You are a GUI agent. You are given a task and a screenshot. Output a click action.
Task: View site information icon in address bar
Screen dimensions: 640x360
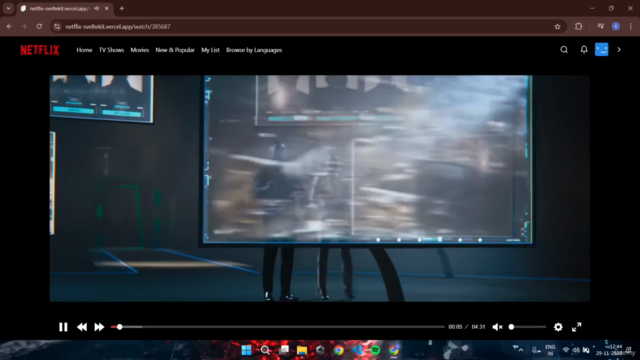pyautogui.click(x=57, y=27)
